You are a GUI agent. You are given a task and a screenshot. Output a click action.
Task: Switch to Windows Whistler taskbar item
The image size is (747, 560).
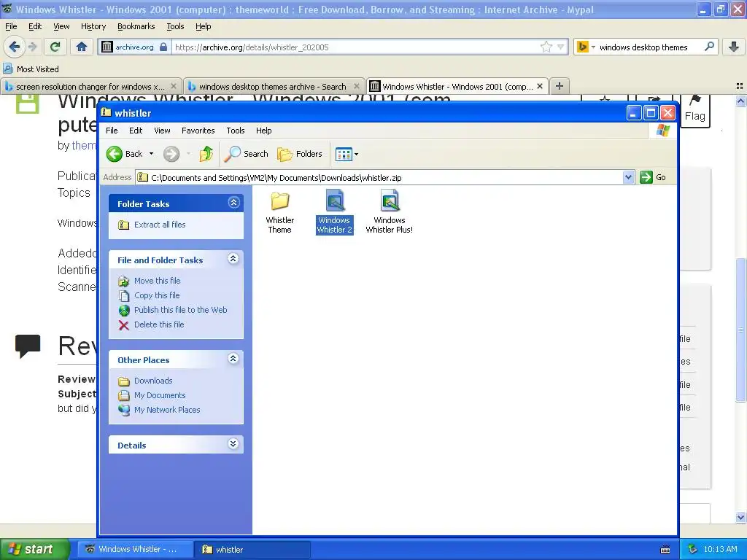pyautogui.click(x=136, y=549)
